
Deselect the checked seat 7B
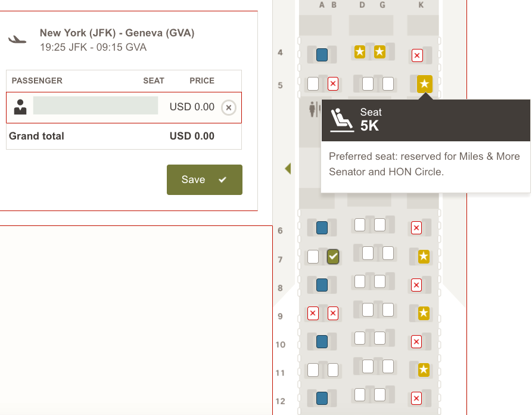(333, 256)
